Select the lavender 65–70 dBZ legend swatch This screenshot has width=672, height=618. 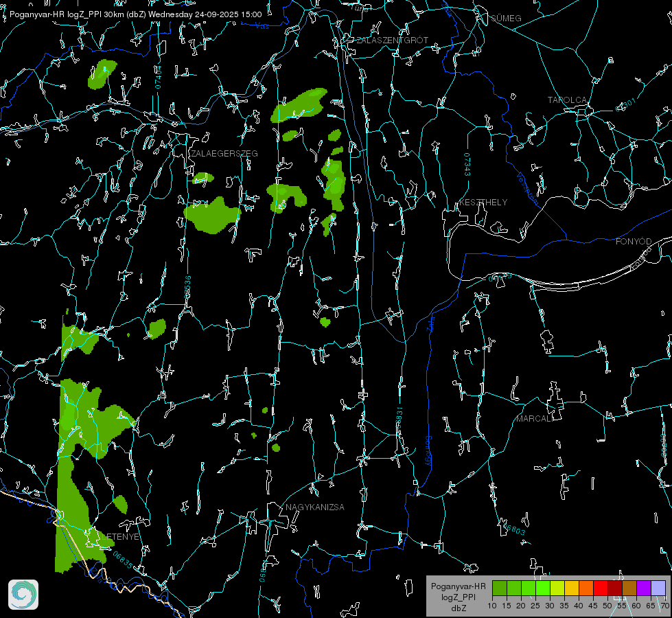coord(658,588)
